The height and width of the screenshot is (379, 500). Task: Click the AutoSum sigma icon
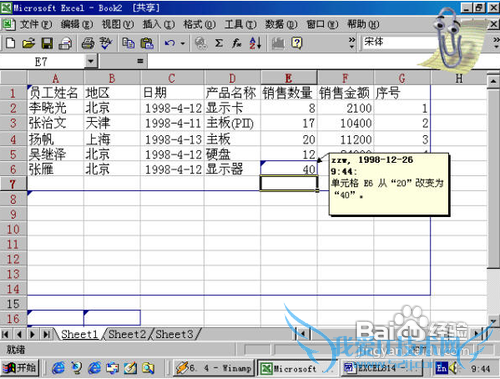tap(219, 43)
